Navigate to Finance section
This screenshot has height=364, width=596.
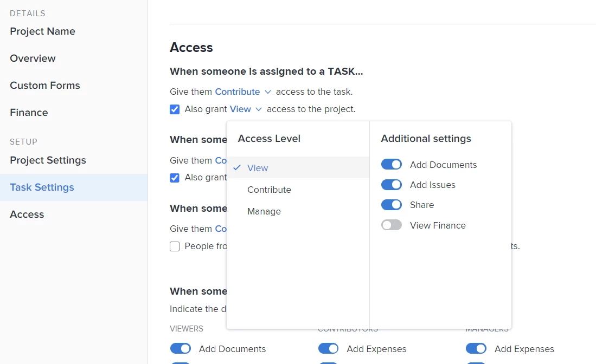[x=29, y=113]
